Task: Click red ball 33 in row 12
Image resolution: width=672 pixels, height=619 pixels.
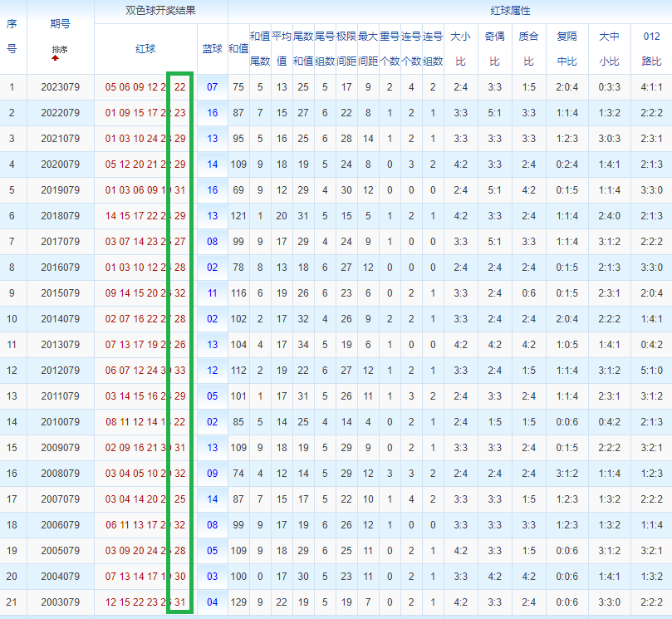Action: (x=180, y=371)
